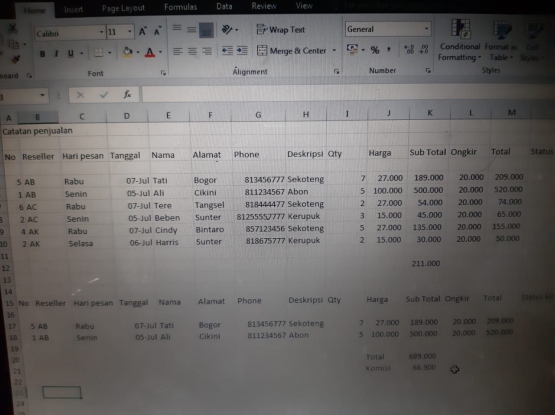Click the formula bar Enter checkmark
555x415 pixels.
pyautogui.click(x=104, y=95)
